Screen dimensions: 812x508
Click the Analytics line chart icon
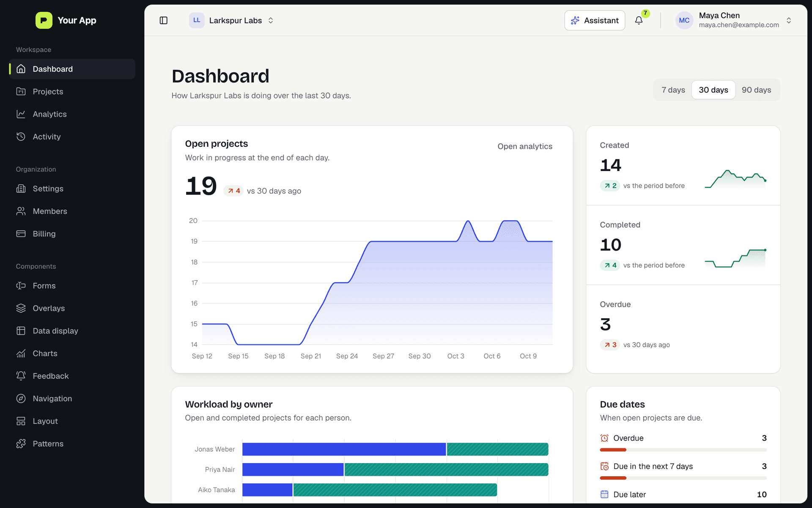[21, 114]
